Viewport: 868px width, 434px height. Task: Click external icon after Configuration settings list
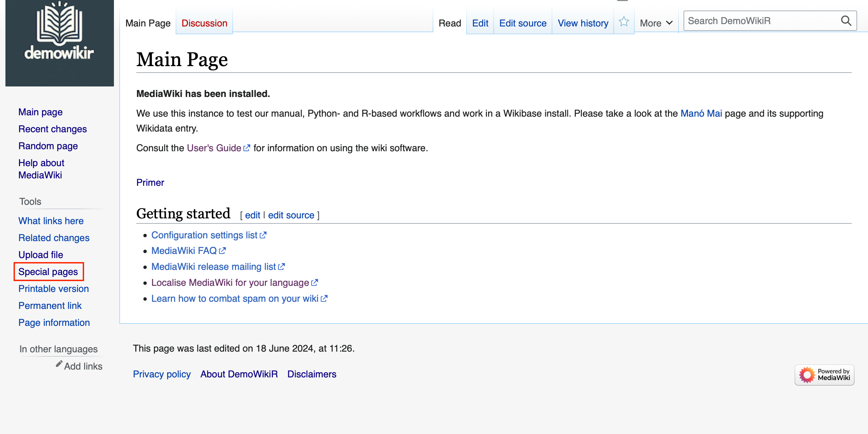[x=263, y=235]
